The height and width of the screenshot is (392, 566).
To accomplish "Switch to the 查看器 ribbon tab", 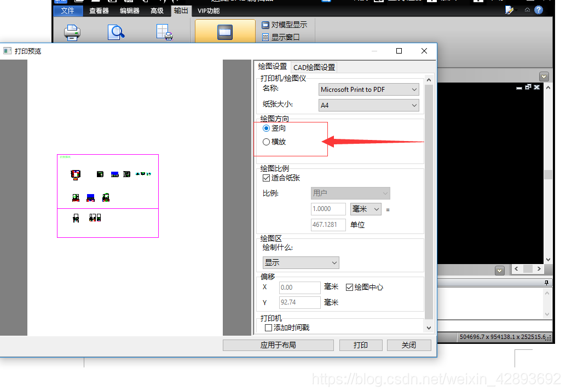I will click(99, 11).
